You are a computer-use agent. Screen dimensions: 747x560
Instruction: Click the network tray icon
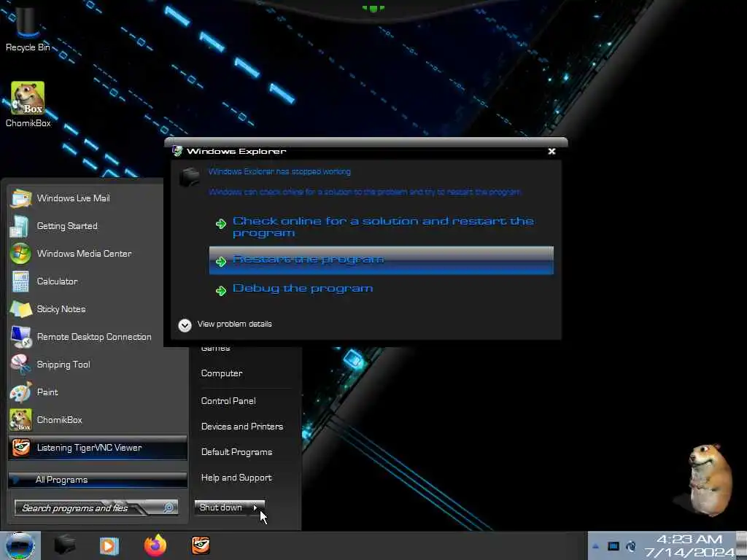coord(631,546)
